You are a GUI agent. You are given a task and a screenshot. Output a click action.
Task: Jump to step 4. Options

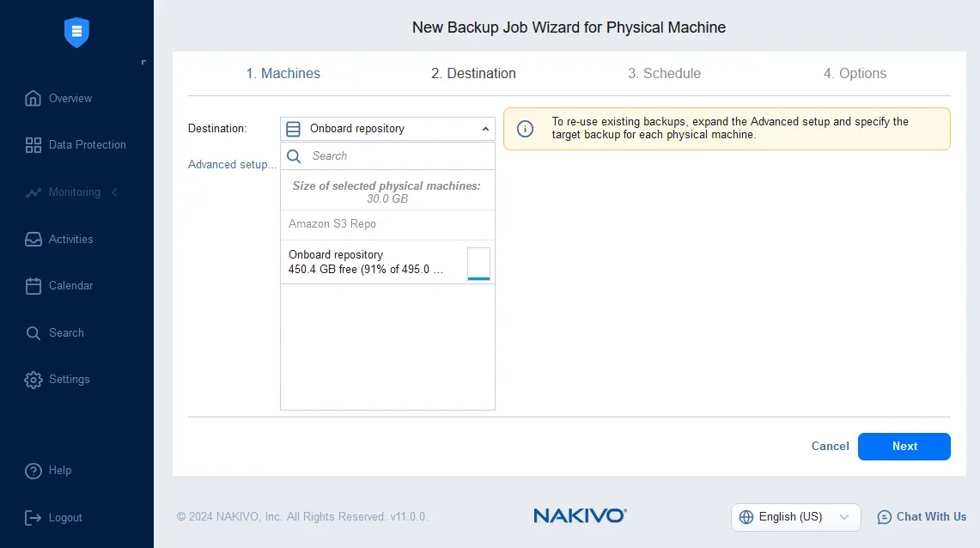point(855,73)
